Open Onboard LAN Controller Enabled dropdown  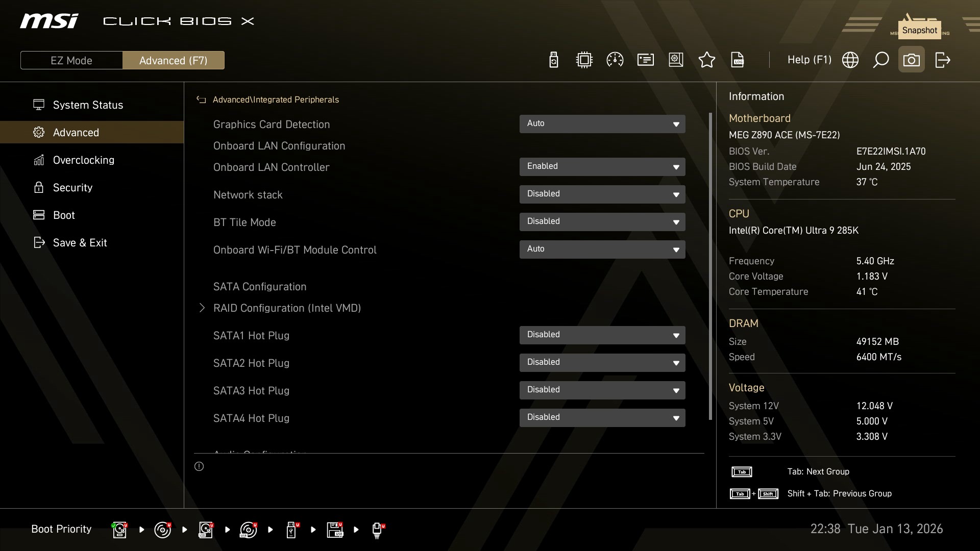point(602,167)
